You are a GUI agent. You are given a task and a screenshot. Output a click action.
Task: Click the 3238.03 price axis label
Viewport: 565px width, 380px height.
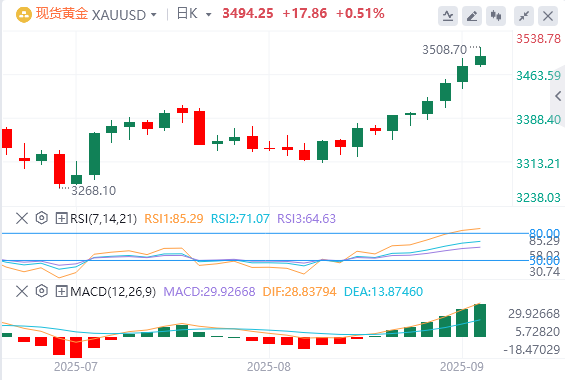tap(539, 197)
